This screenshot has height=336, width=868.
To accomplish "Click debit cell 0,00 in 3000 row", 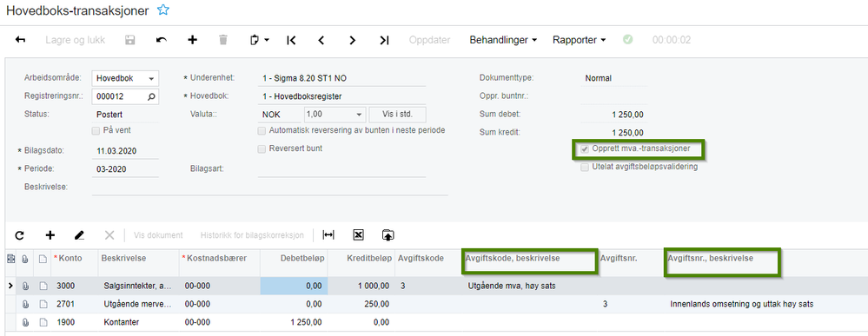I will (x=294, y=287).
